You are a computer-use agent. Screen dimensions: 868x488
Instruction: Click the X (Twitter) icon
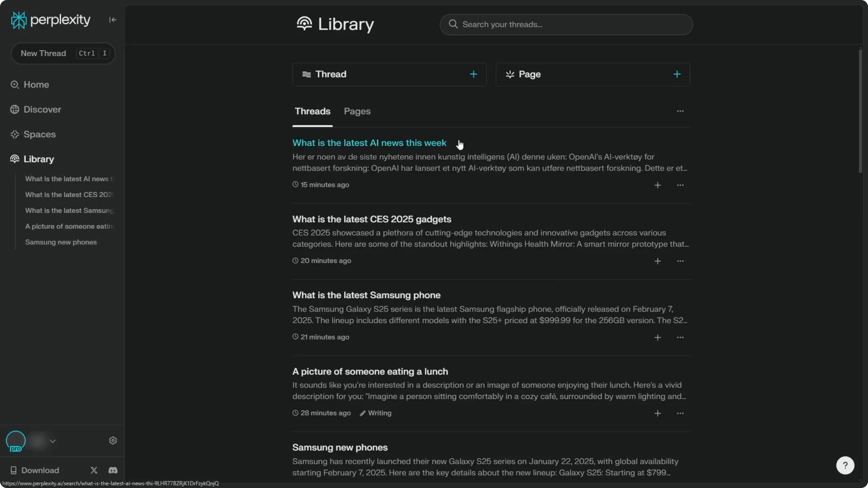tap(94, 470)
